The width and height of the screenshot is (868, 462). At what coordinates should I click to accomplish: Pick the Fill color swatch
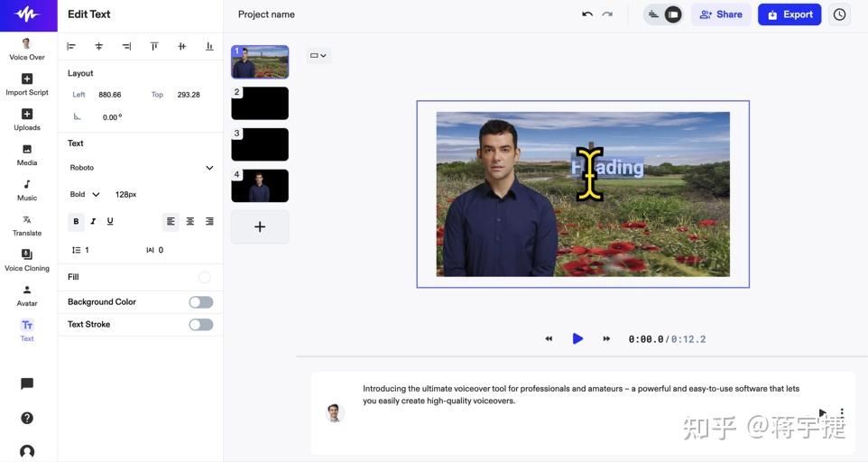pos(205,278)
